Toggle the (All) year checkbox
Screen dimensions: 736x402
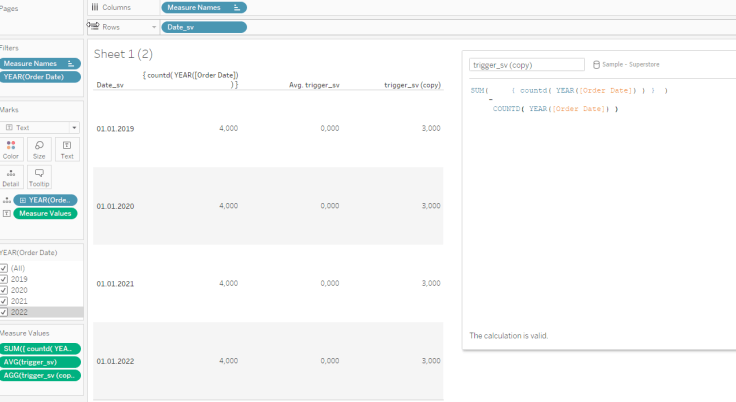[x=4, y=268]
